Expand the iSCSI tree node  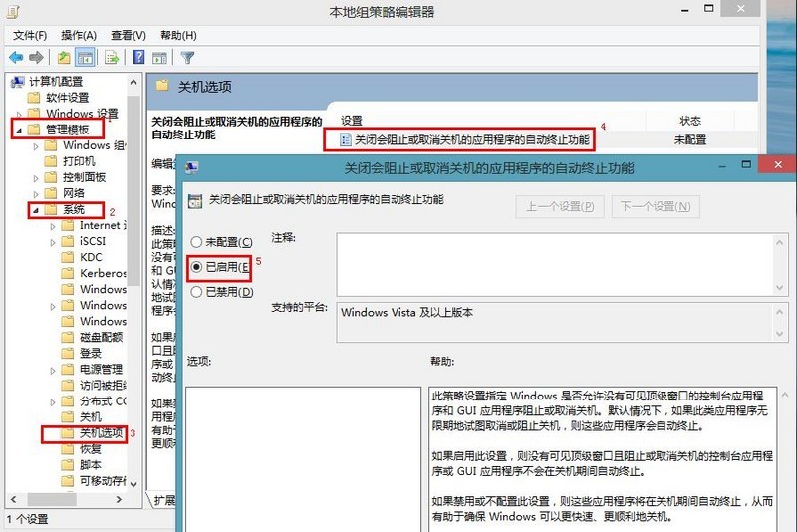(53, 242)
